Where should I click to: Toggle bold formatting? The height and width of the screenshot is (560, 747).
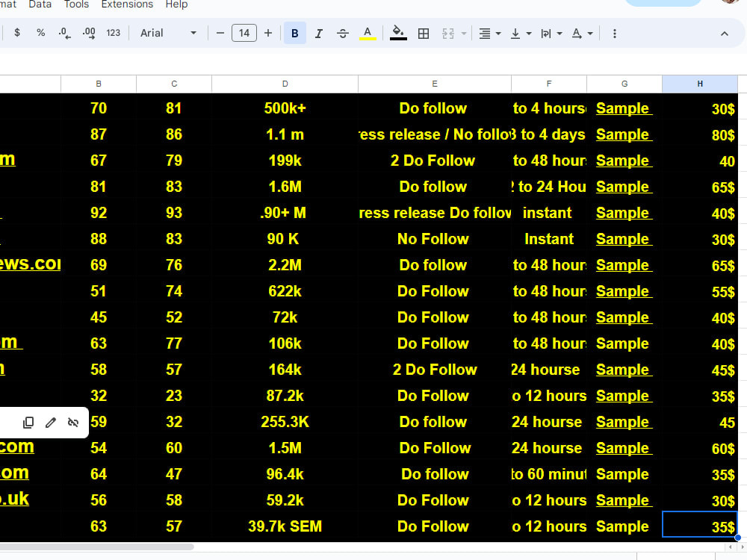[295, 33]
